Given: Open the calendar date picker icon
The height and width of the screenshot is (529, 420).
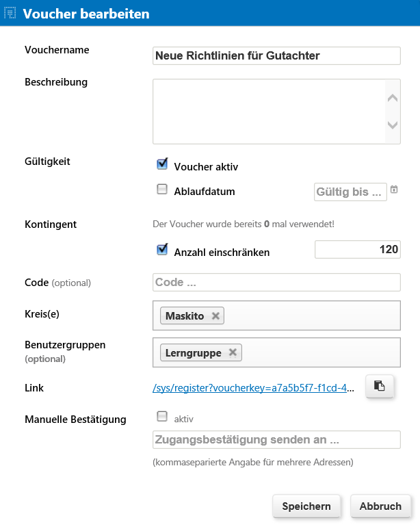Looking at the screenshot, I should click(x=394, y=190).
